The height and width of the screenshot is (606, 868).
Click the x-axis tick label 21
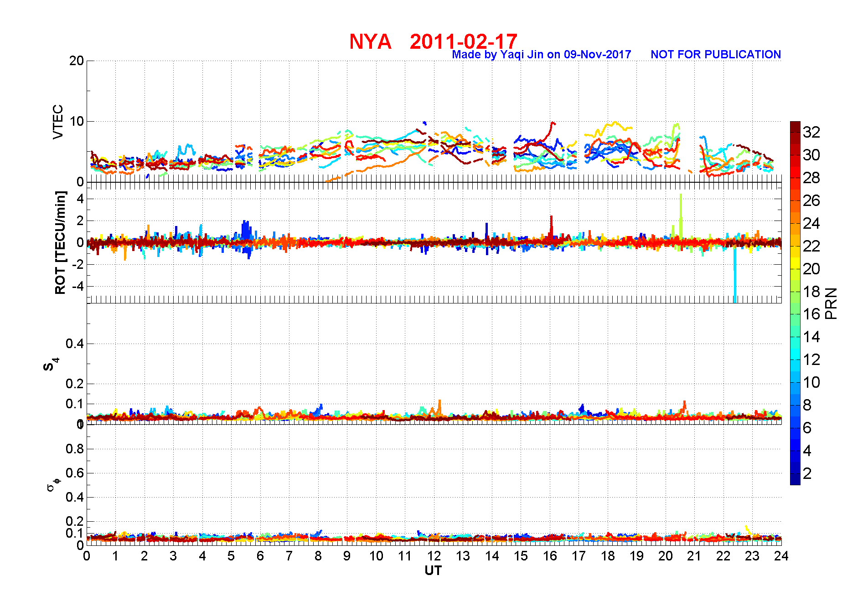[694, 556]
